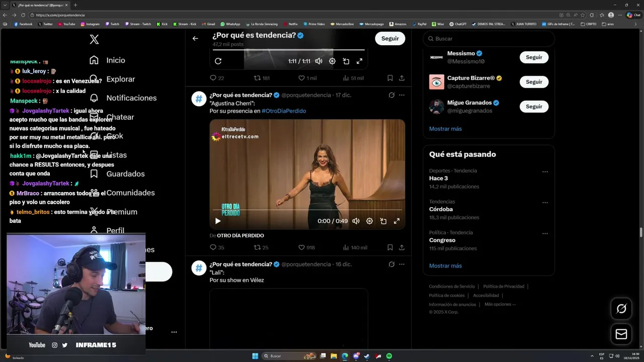Open more options on Agustina Cherri post
Image resolution: width=644 pixels, height=362 pixels.
coord(401,95)
